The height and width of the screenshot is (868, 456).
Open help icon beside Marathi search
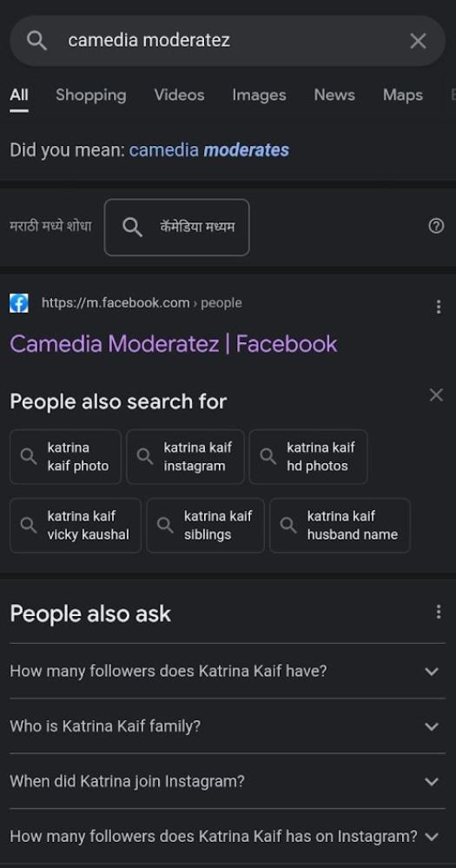coord(436,226)
